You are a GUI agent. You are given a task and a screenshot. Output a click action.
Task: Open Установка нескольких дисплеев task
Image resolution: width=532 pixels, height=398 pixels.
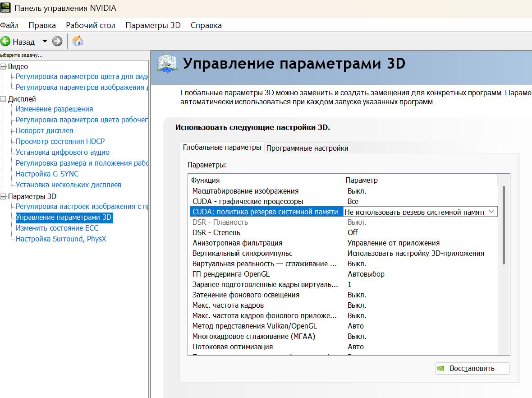(69, 185)
